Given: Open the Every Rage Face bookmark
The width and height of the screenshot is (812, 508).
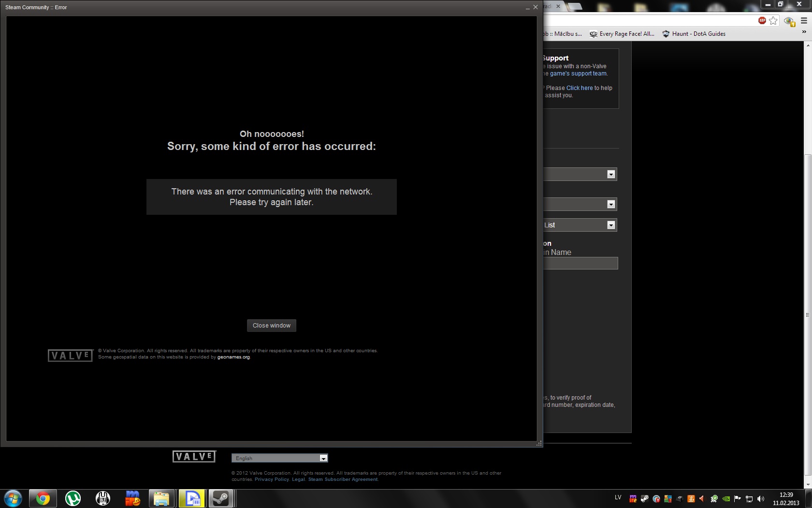Looking at the screenshot, I should click(x=622, y=34).
